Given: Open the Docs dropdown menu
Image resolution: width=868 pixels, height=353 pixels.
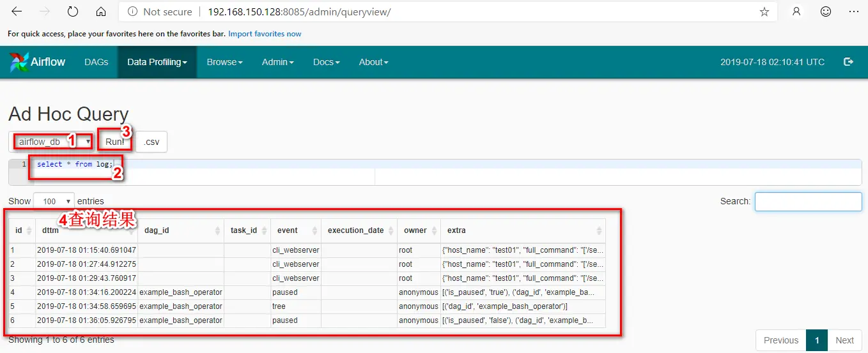Looking at the screenshot, I should click(326, 62).
